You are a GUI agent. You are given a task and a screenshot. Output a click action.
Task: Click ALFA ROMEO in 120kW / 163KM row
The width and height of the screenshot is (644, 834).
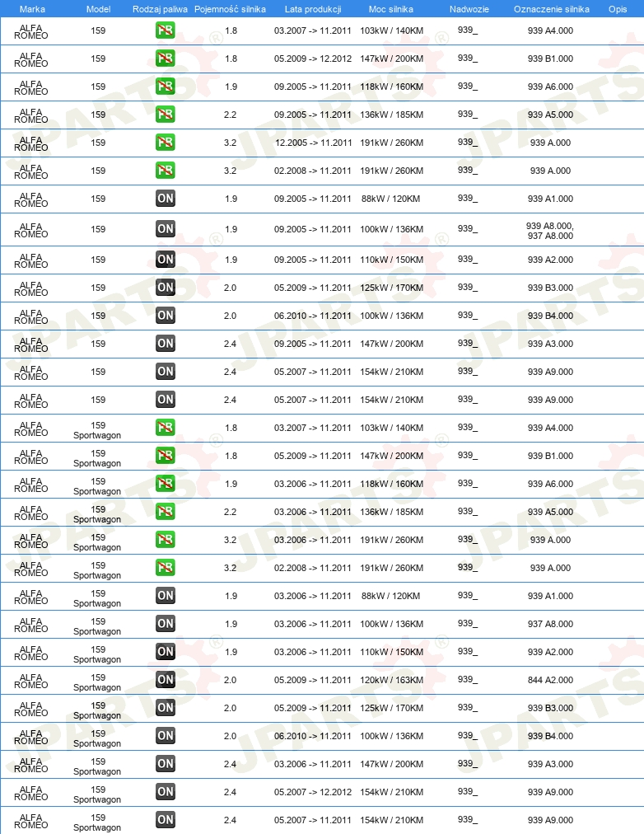[x=30, y=682]
